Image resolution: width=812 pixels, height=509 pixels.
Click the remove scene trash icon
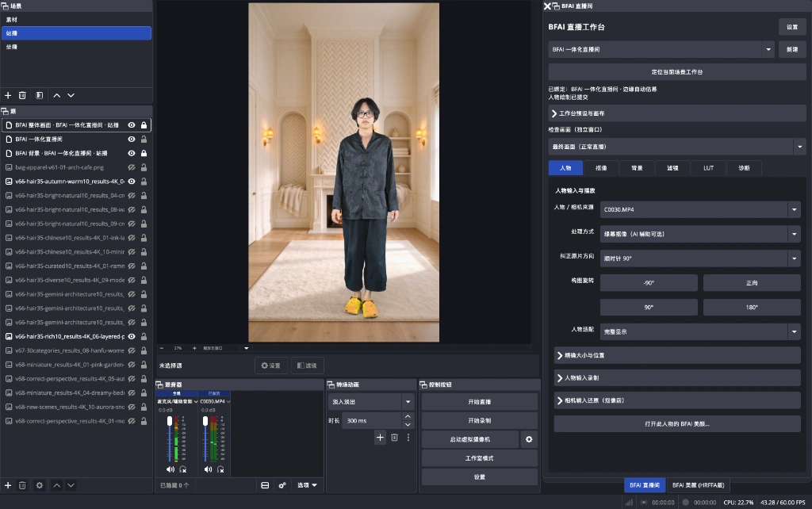coord(22,95)
